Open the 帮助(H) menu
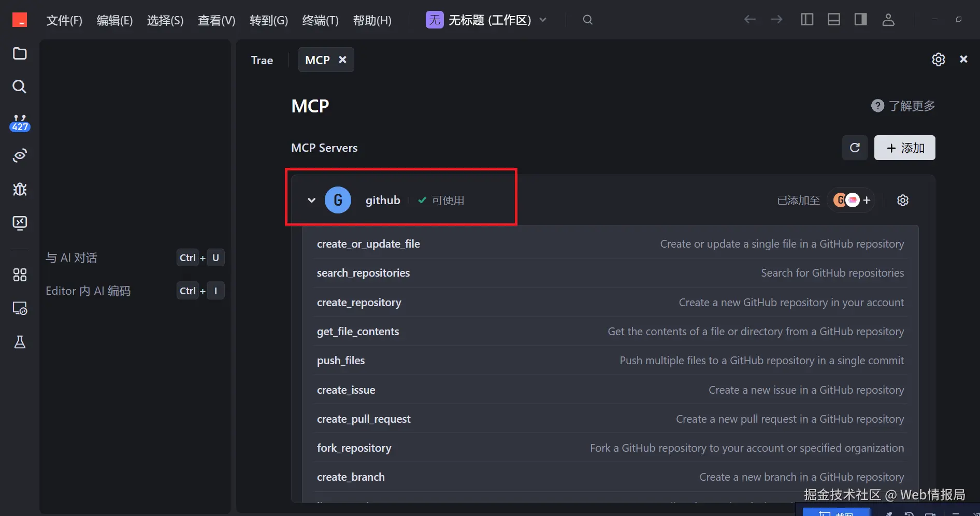Viewport: 980px width, 516px height. [372, 20]
